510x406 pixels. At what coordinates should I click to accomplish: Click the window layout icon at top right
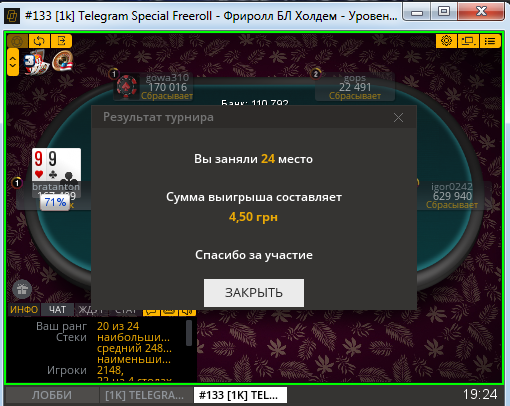(468, 41)
